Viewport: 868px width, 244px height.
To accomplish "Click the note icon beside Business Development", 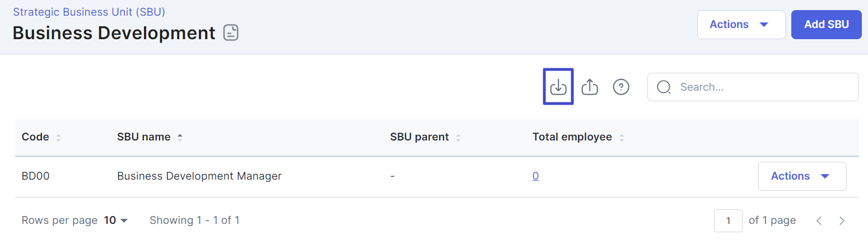I will (231, 33).
